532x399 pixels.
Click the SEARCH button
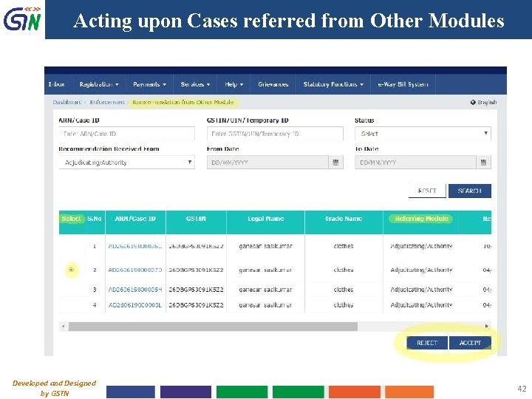470,191
